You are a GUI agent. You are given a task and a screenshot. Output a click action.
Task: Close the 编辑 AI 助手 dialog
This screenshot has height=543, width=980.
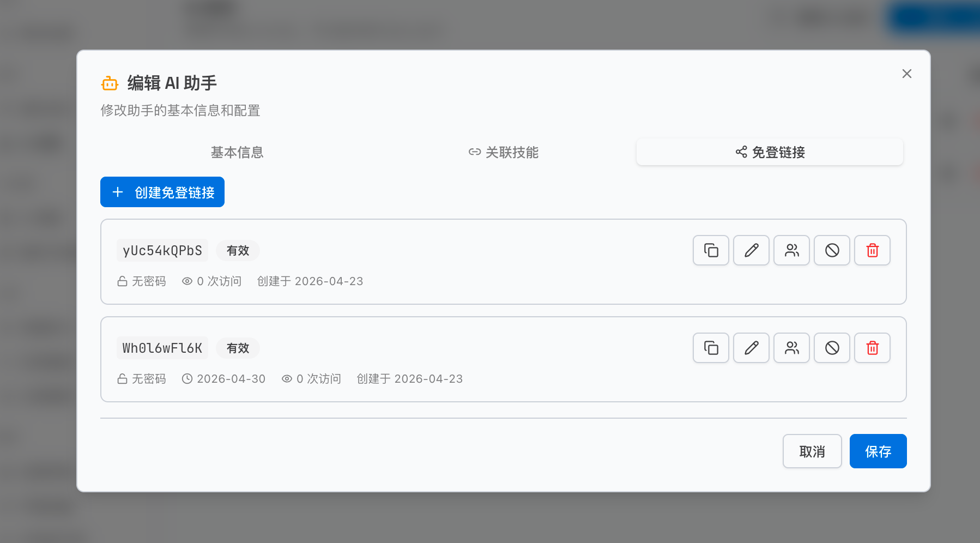point(907,74)
